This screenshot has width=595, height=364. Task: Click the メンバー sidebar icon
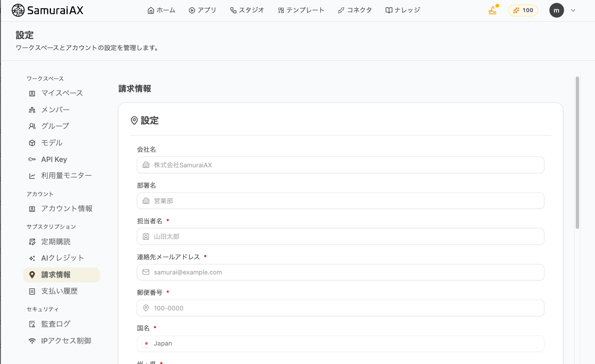(x=32, y=110)
